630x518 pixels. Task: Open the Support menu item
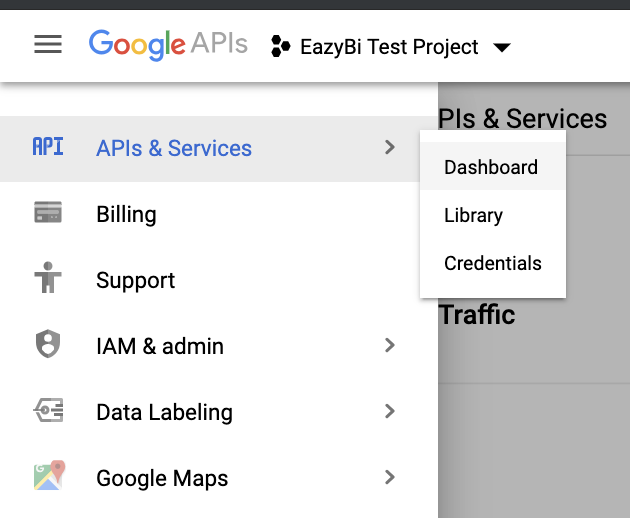135,280
